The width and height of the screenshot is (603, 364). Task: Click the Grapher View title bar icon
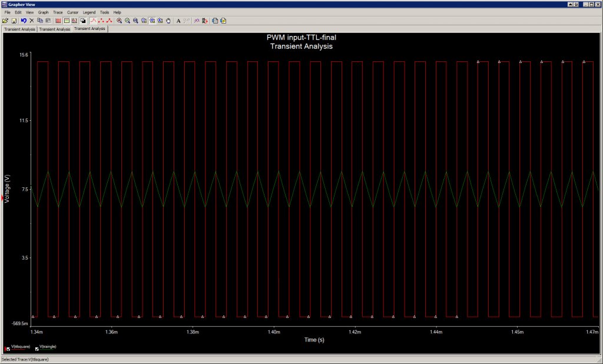pyautogui.click(x=4, y=4)
